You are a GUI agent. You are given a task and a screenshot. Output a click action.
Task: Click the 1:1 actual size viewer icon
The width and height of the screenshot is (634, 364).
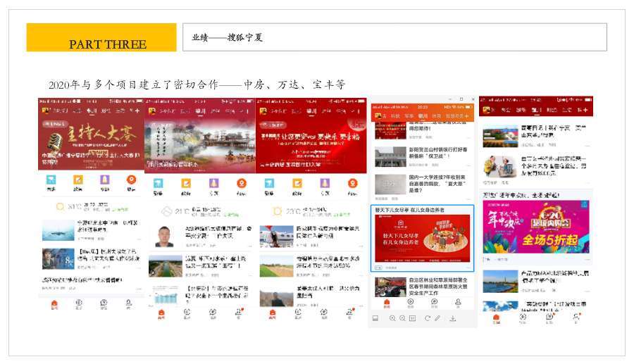coord(412,319)
